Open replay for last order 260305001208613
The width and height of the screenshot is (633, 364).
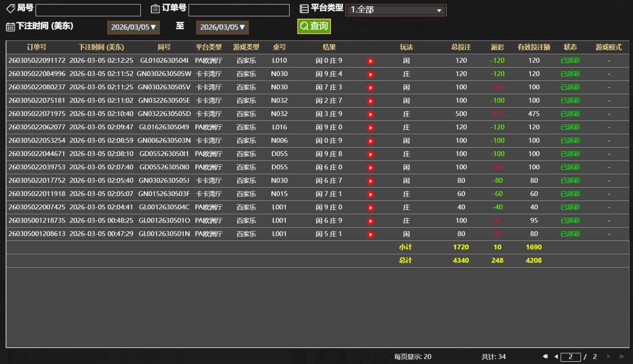pos(370,234)
